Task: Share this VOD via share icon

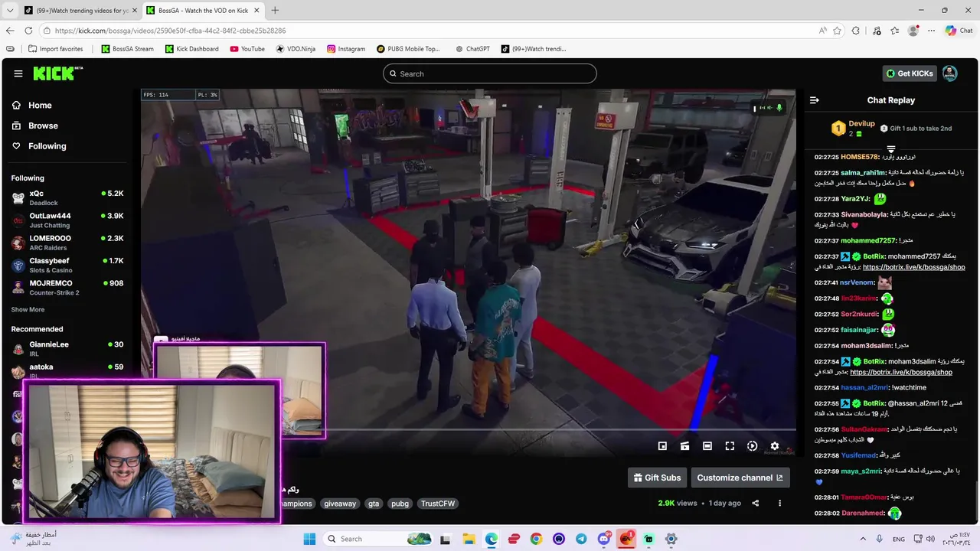Action: pyautogui.click(x=755, y=503)
